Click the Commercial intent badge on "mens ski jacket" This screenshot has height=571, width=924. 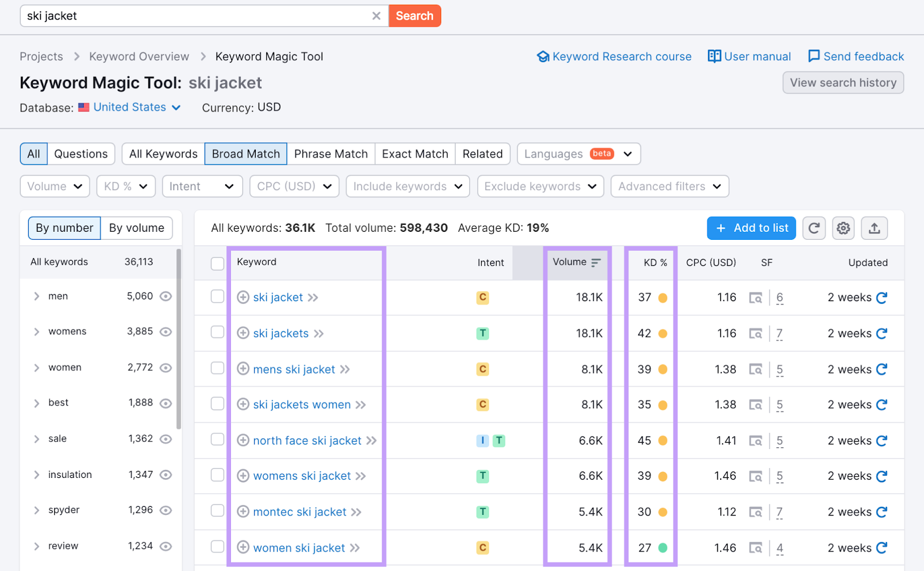(483, 369)
